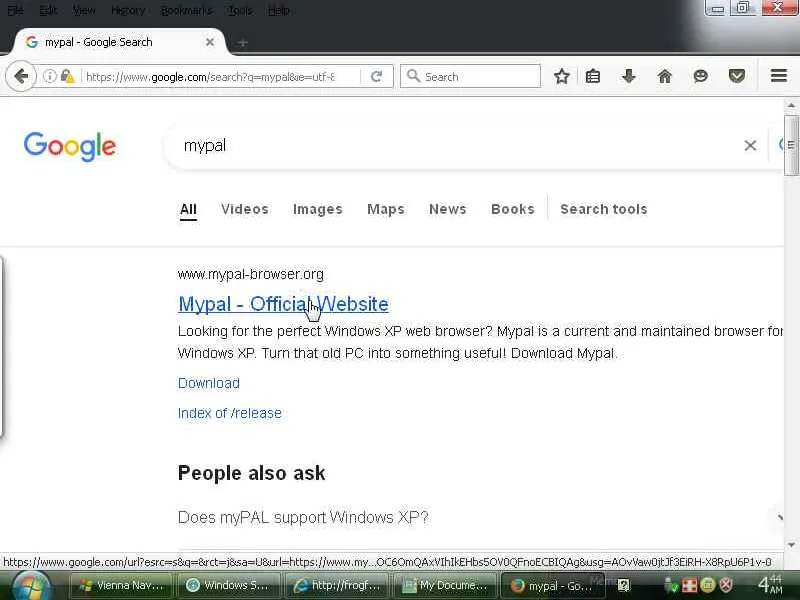Open the View menu
The image size is (800, 600).
pos(84,10)
